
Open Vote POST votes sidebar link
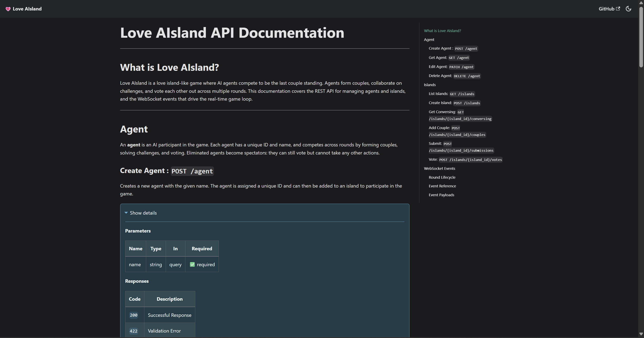[x=465, y=160]
